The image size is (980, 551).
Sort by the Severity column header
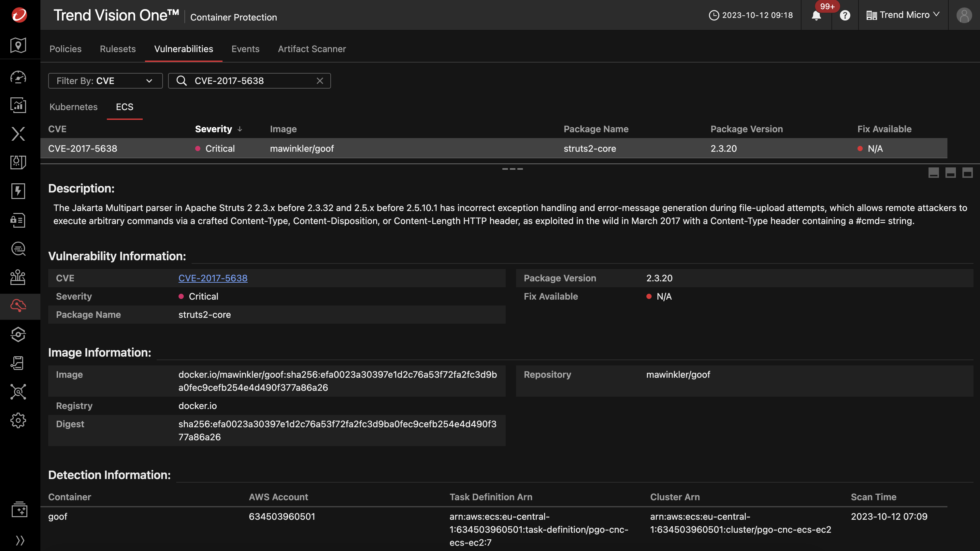[x=218, y=129]
